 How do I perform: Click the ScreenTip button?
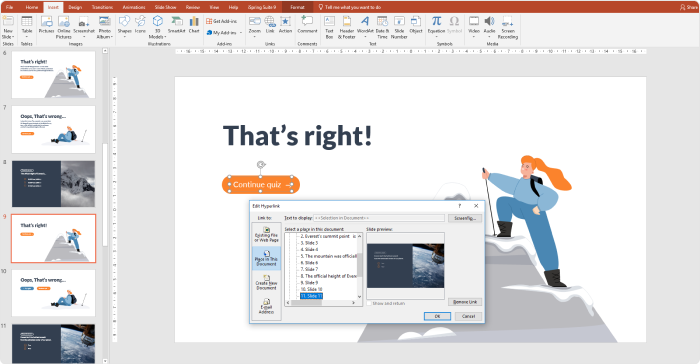pos(465,218)
